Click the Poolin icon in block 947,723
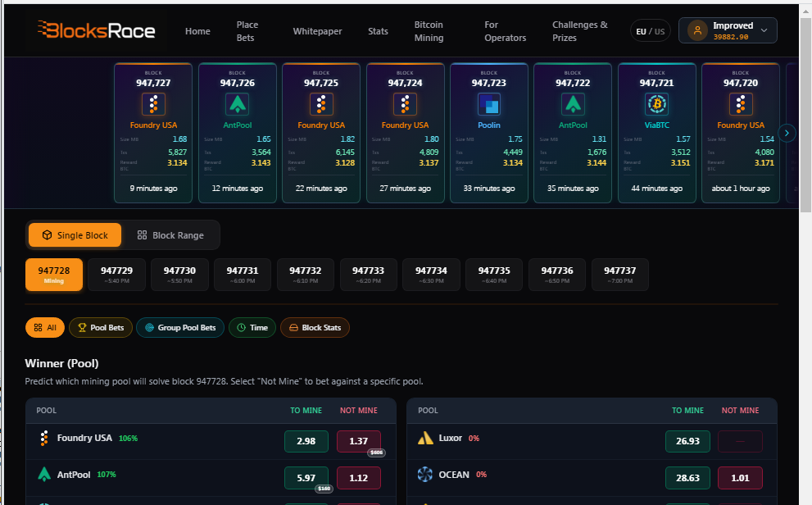The height and width of the screenshot is (505, 812). tap(489, 104)
